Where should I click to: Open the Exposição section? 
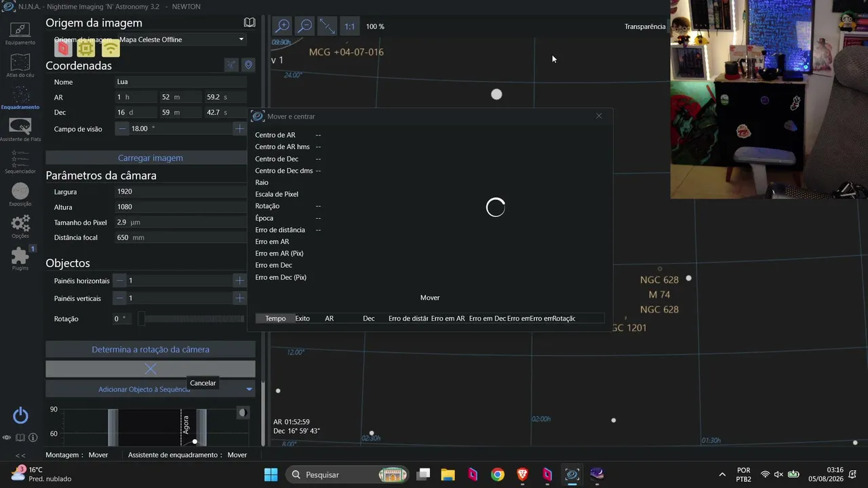pyautogui.click(x=20, y=195)
